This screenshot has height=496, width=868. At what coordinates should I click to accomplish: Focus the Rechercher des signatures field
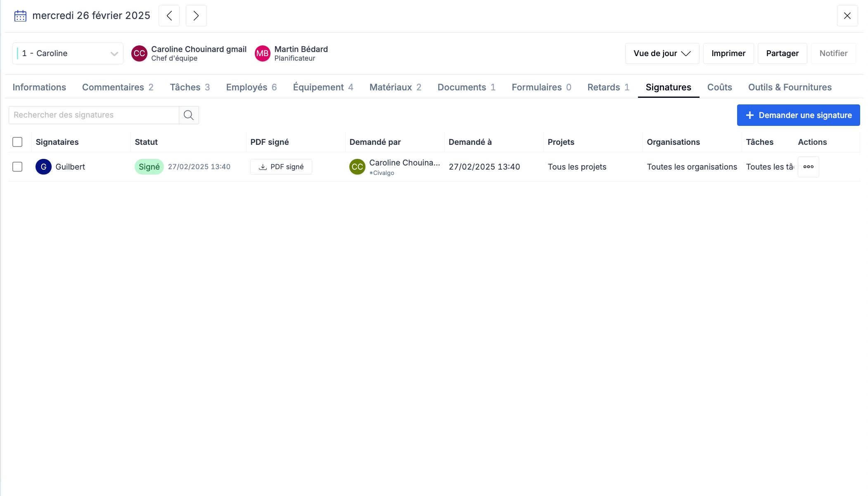(94, 115)
